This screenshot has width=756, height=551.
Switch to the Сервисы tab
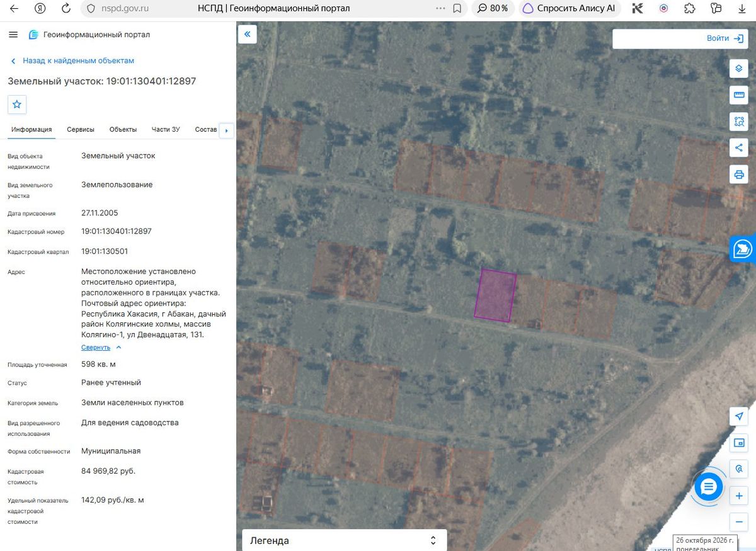pos(81,130)
